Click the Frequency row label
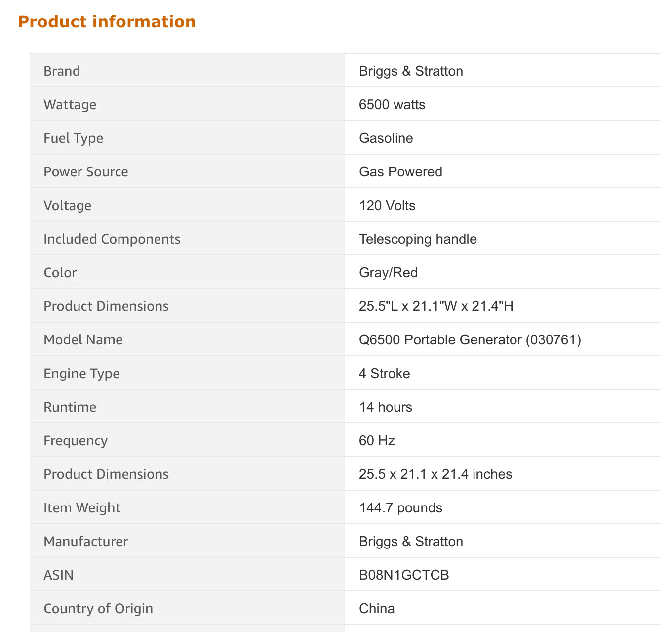This screenshot has width=672, height=632. (x=75, y=441)
